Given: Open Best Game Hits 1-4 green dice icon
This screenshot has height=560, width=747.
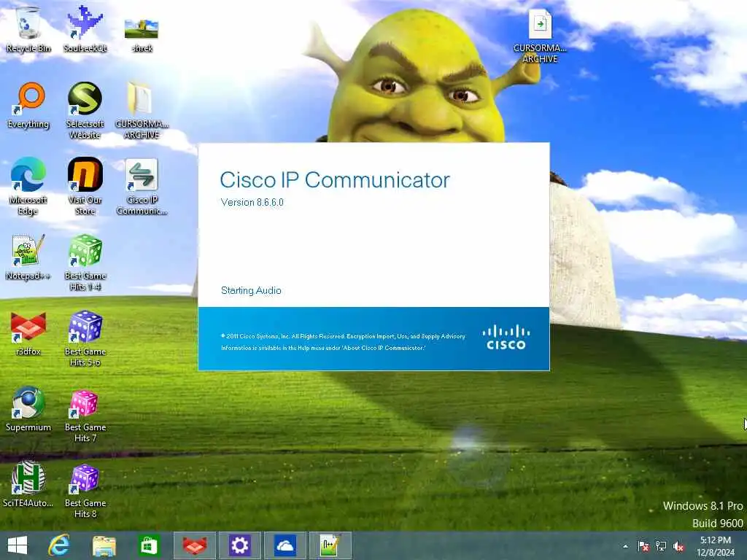Looking at the screenshot, I should [x=85, y=262].
